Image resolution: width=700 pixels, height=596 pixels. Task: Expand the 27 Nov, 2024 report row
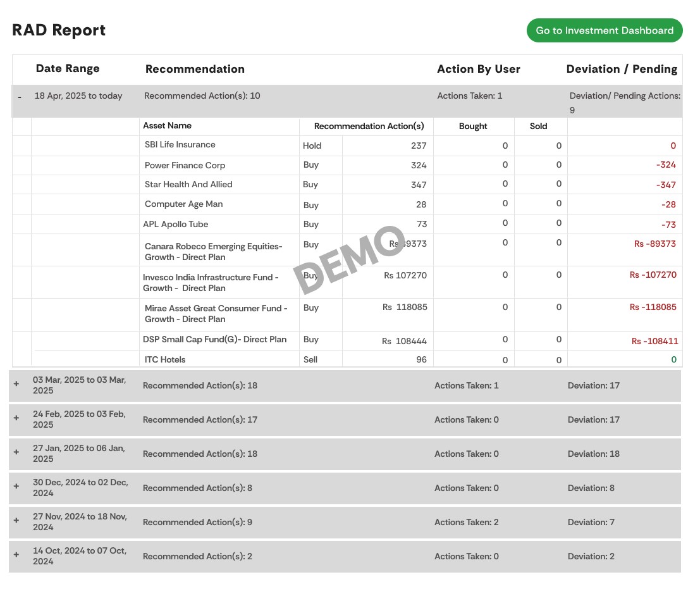pos(16,521)
